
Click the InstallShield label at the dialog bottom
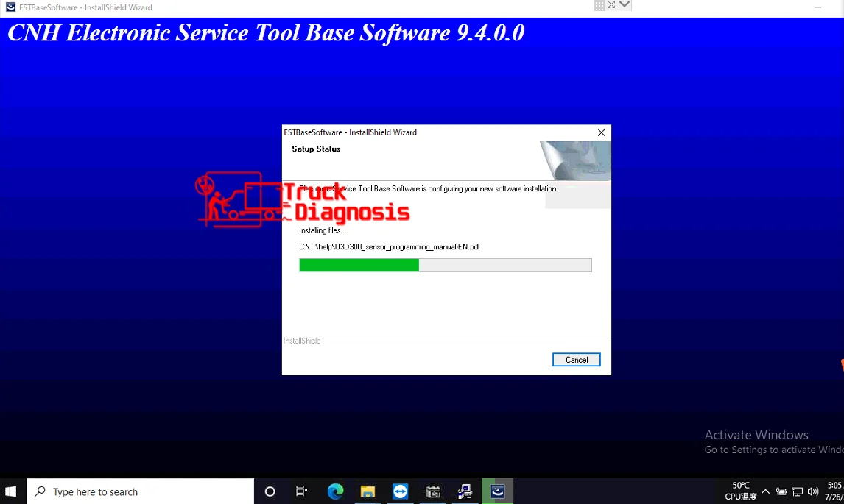(x=302, y=341)
